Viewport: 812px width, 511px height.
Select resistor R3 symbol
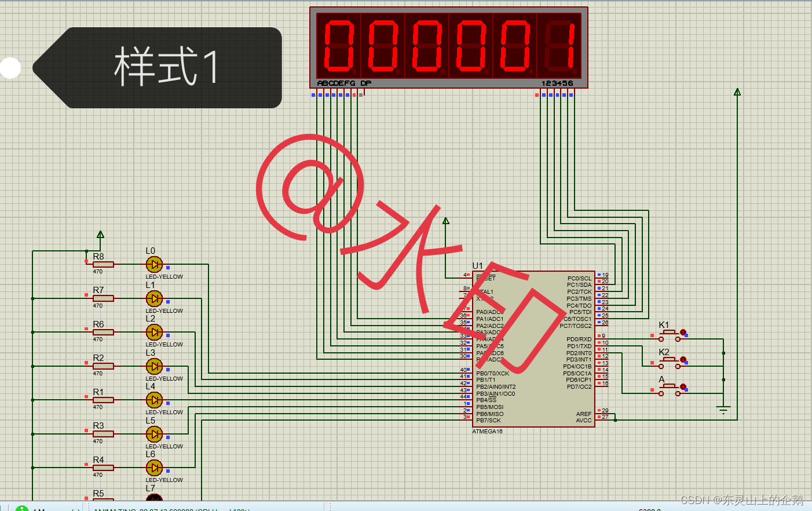[103, 433]
